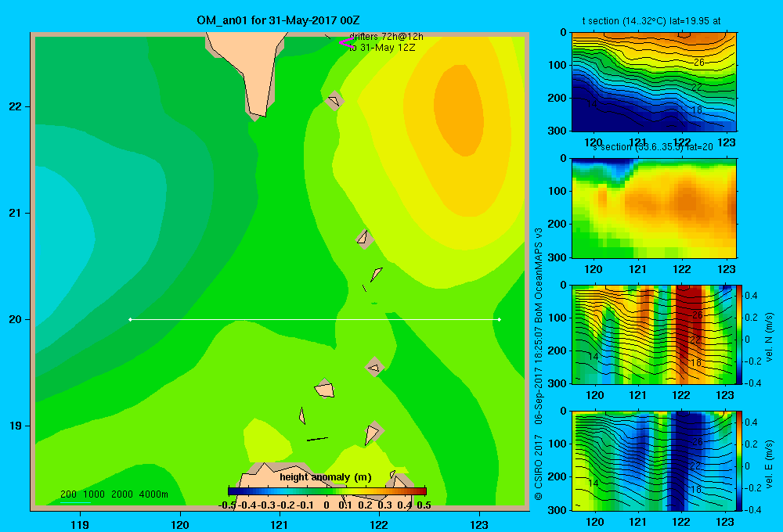Image resolution: width=783 pixels, height=532 pixels.
Task: Click the '200 1000 2000 4000m' depth legend
Action: [114, 494]
